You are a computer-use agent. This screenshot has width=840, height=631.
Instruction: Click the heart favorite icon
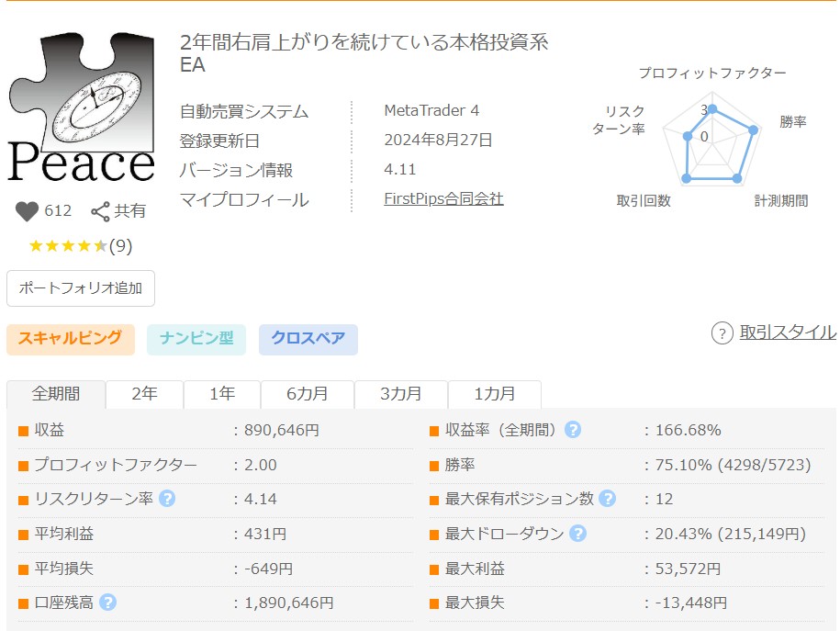tap(28, 211)
